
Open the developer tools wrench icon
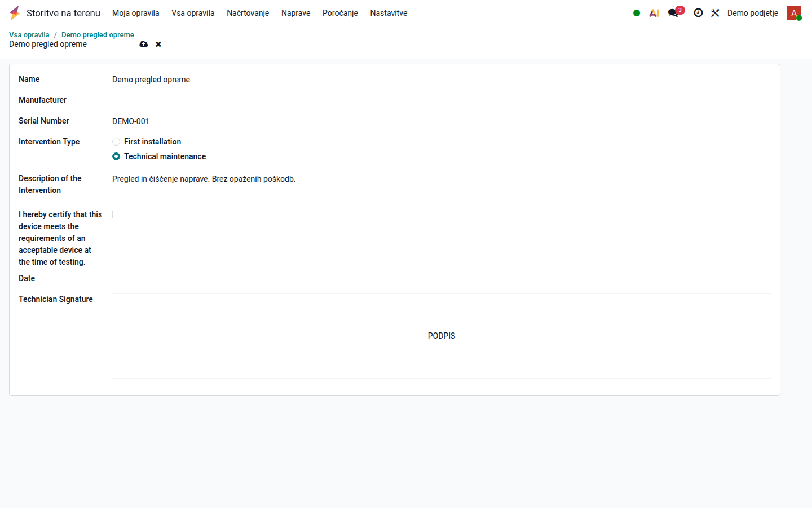click(x=715, y=13)
